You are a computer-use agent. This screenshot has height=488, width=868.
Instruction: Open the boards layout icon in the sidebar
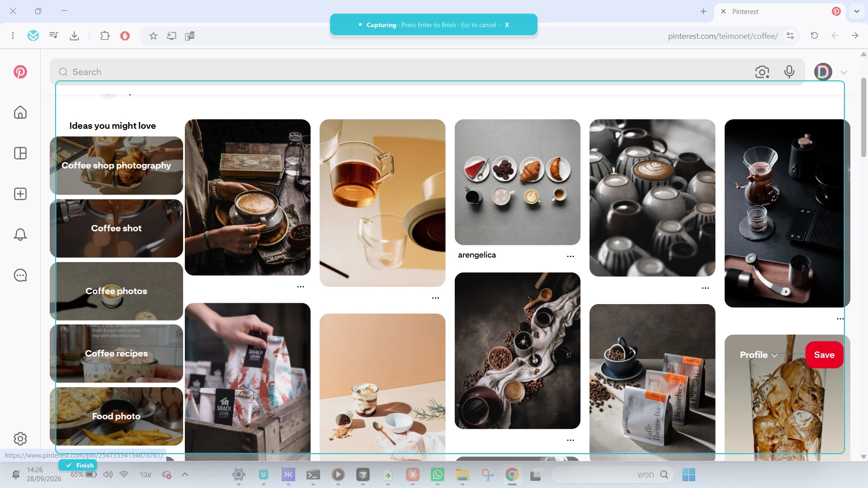coord(20,153)
